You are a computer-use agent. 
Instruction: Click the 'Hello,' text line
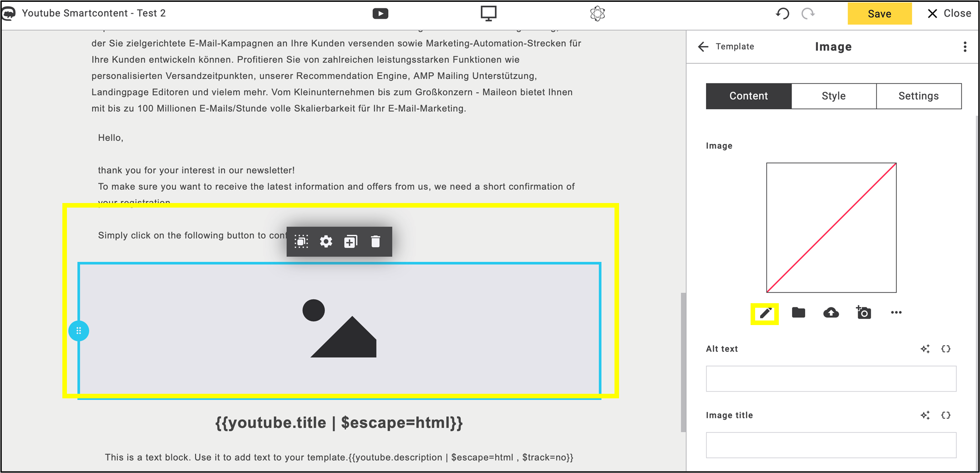tap(111, 138)
